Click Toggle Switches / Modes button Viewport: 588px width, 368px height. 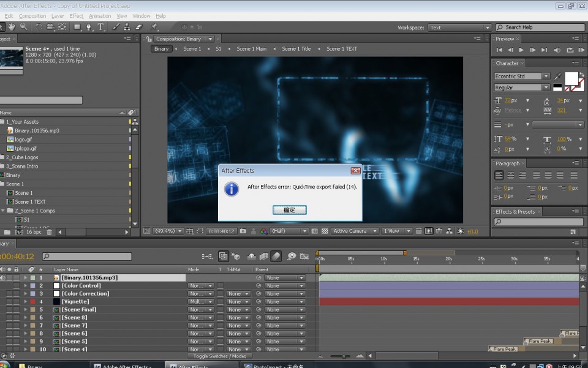point(219,356)
